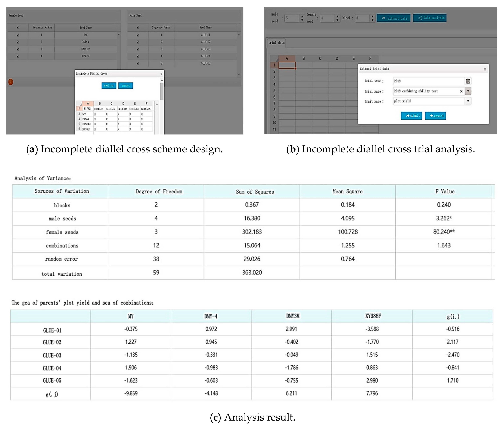Click the F value 80.240** cell
This screenshot has width=504, height=425.
(x=444, y=232)
